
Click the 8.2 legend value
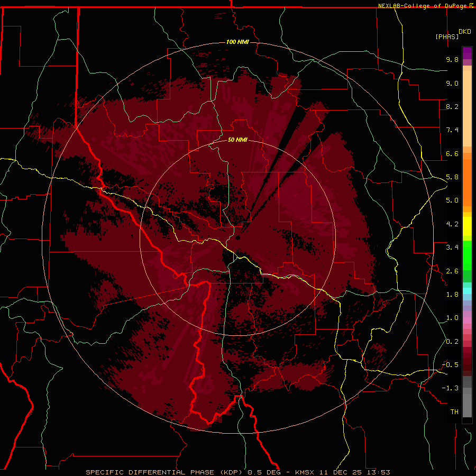pyautogui.click(x=452, y=106)
